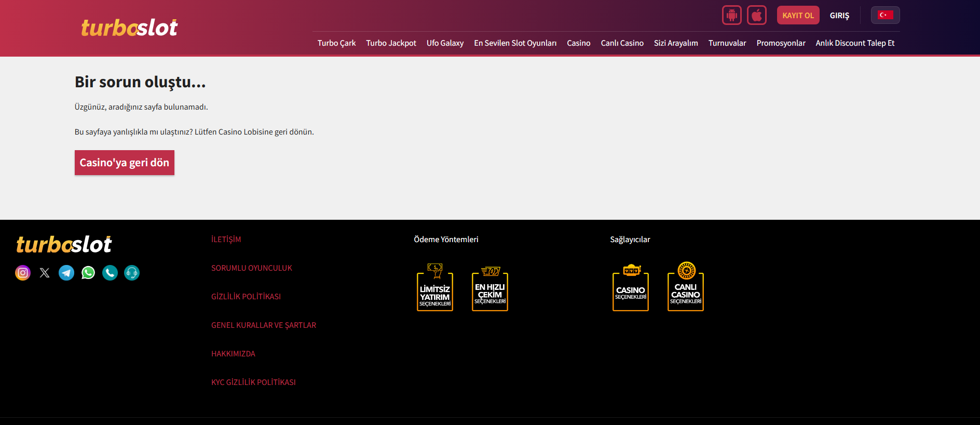Click the turboslot logo in the header

(129, 28)
